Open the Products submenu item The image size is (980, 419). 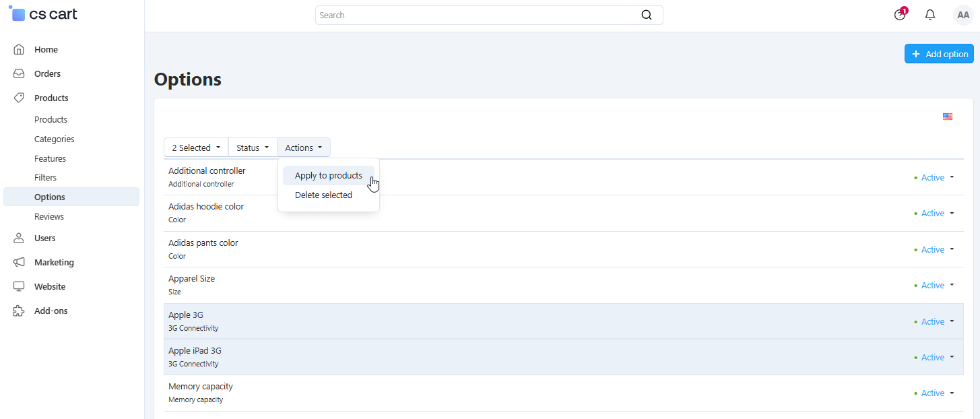51,119
